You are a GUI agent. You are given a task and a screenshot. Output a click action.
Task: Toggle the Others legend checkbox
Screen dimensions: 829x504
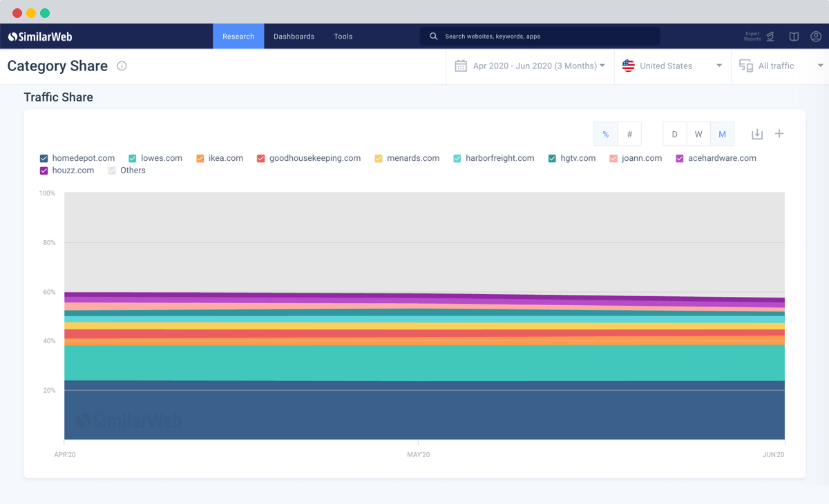coord(113,171)
